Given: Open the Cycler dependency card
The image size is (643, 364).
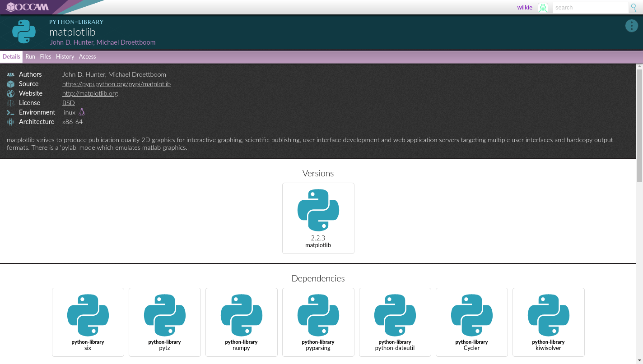Looking at the screenshot, I should [x=472, y=322].
